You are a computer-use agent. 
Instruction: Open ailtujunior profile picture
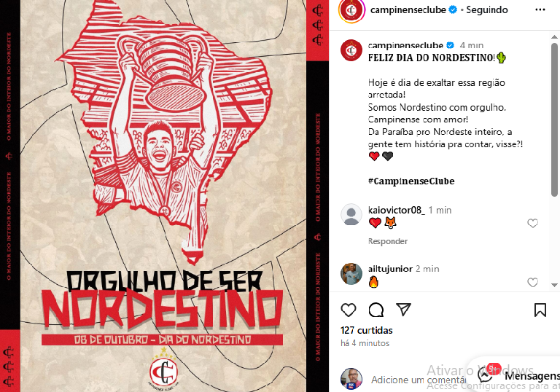click(x=351, y=274)
